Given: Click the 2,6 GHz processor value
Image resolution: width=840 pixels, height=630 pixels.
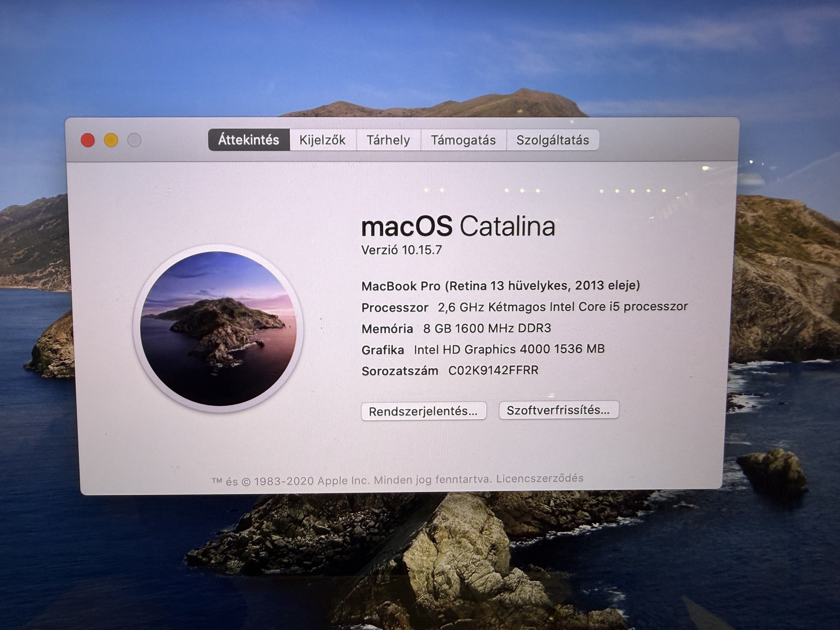Looking at the screenshot, I should click(x=563, y=306).
